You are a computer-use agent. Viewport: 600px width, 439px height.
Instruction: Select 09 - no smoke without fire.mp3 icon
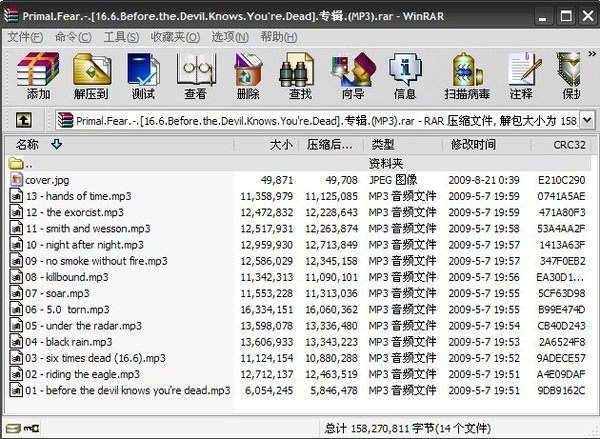[x=16, y=261]
